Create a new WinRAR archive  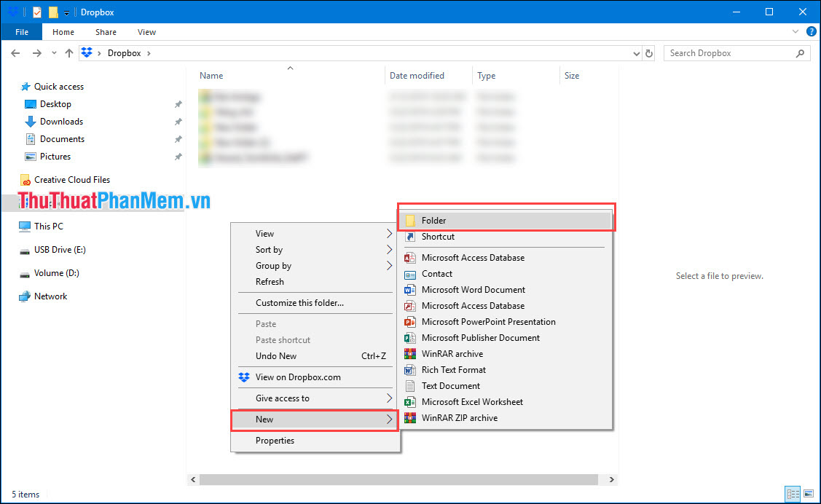point(506,354)
